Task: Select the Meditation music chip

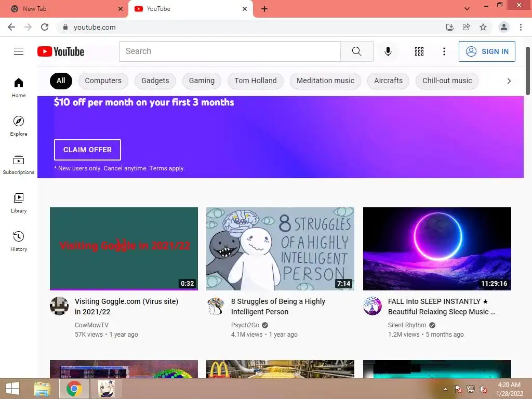Action: pos(325,81)
